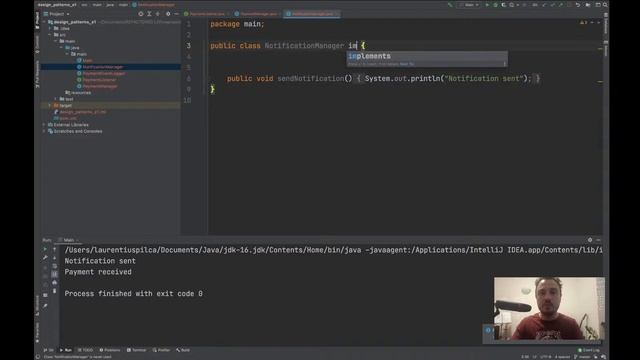Screen dimensions: 640x360
Task: Hide the Project tool window
Action: (x=176, y=14)
